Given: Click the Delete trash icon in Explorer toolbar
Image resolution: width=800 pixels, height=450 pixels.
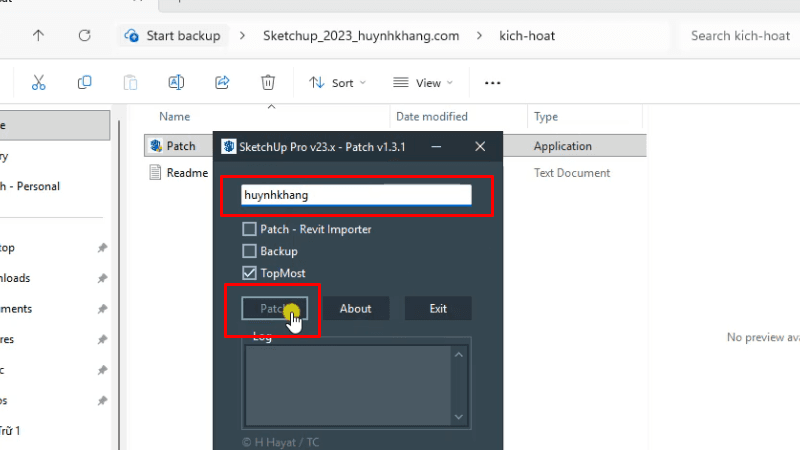Looking at the screenshot, I should pos(268,83).
